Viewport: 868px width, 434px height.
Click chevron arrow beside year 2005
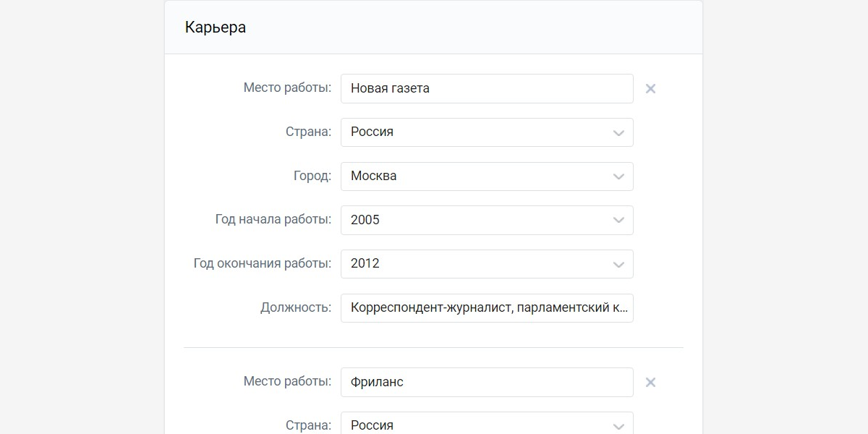coord(618,221)
